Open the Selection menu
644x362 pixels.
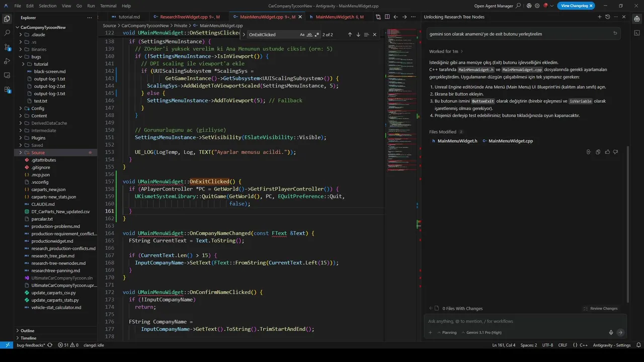tap(48, 6)
